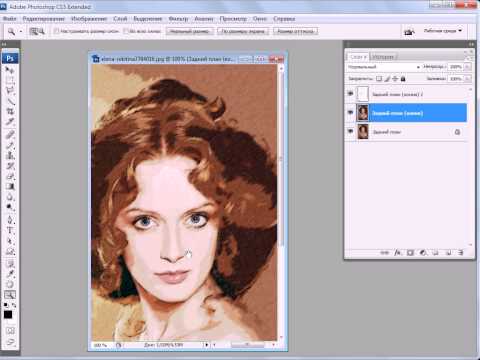Open the 'Изображение' menu

pyautogui.click(x=89, y=19)
